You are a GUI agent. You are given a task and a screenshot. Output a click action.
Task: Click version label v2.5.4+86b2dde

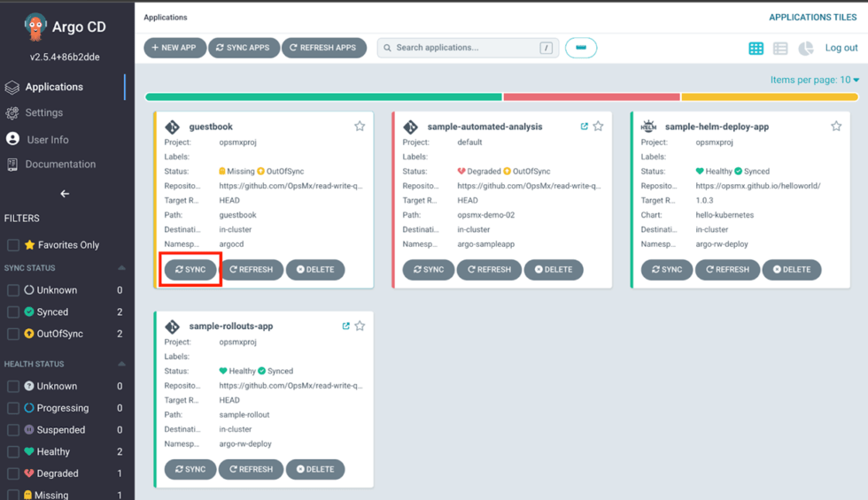coord(65,57)
